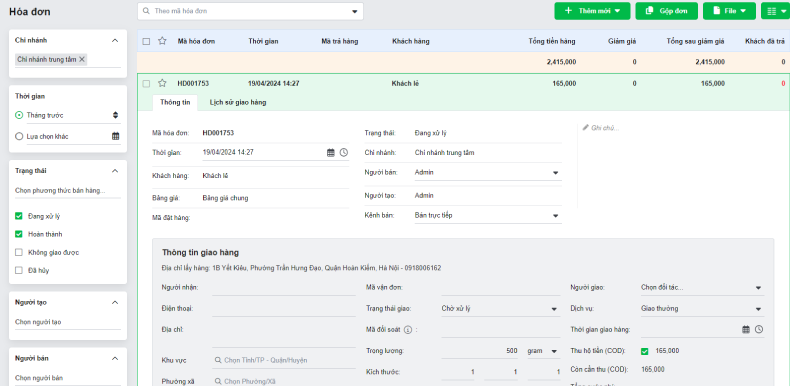
Task: Collapse the Người bán filter panel
Action: pos(115,358)
